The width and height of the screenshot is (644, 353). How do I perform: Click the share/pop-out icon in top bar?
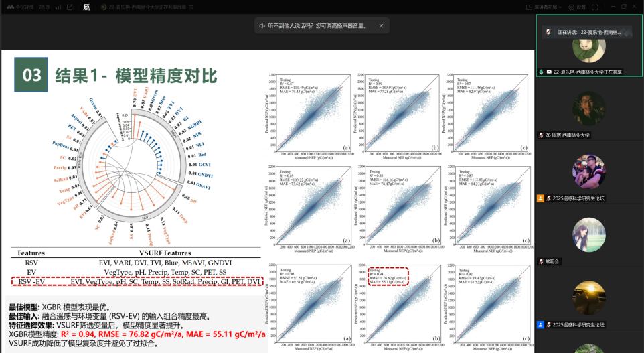[70, 7]
